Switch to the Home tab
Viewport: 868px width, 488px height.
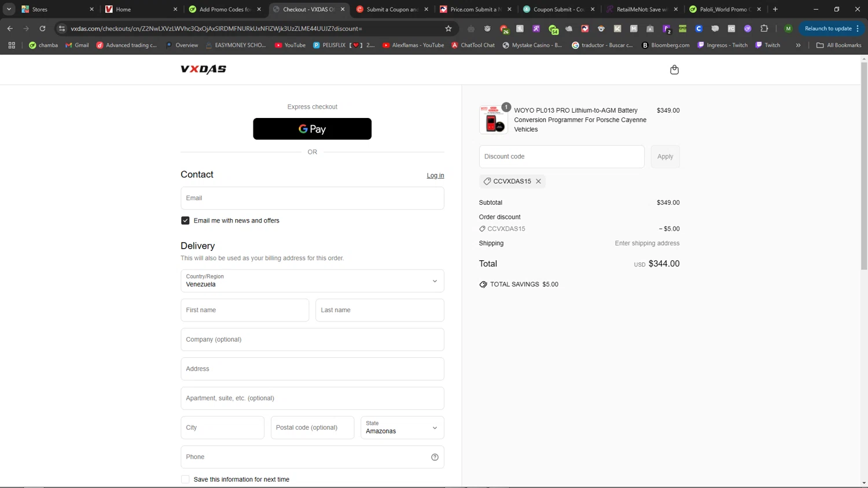click(141, 9)
